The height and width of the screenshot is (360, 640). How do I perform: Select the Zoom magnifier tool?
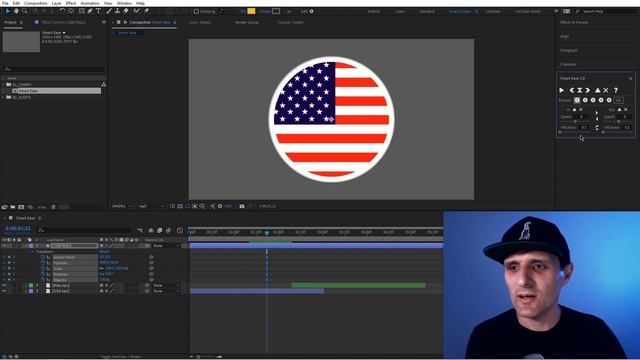tap(25, 11)
